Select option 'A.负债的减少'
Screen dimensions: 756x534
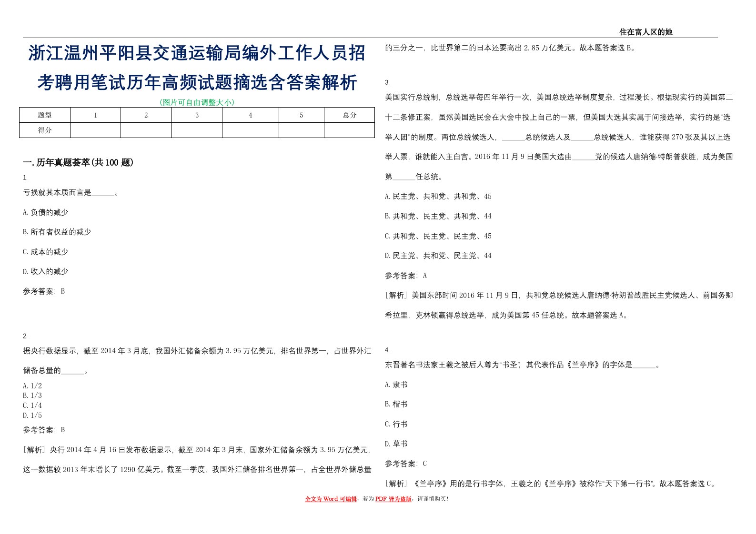point(46,212)
